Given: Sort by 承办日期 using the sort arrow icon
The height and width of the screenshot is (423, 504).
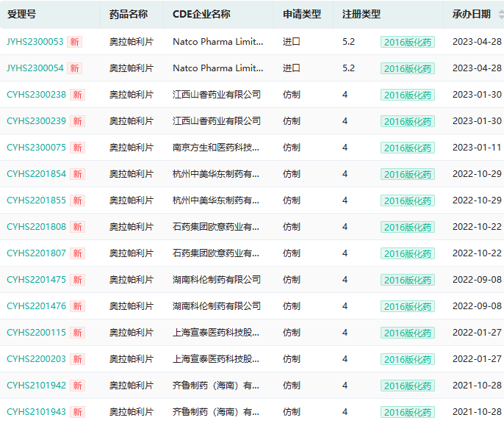Looking at the screenshot, I should click(501, 14).
